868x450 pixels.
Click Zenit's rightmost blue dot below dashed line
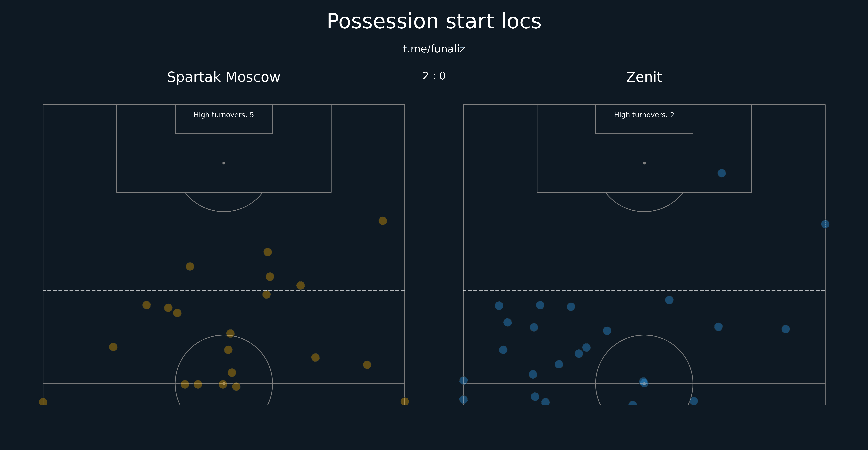tap(785, 329)
